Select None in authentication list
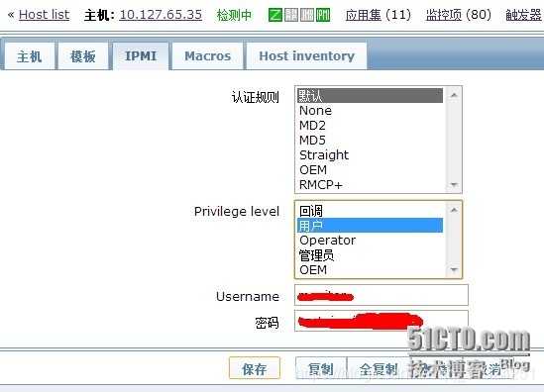This screenshot has height=392, width=544. coord(370,111)
